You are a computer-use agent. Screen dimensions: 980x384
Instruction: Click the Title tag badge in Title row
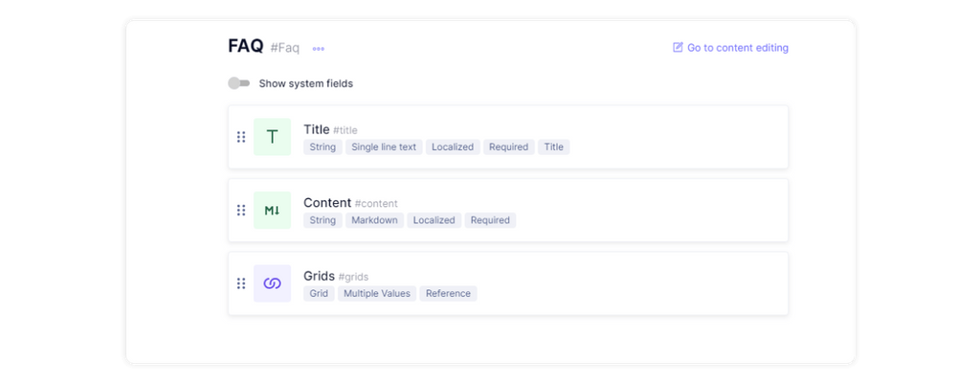554,147
